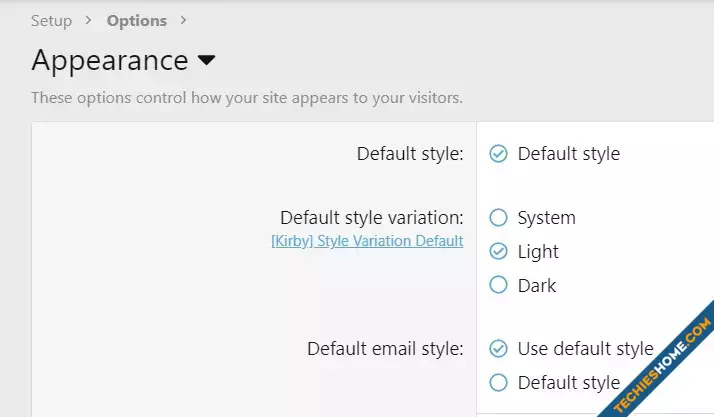Click the Dark option label

[x=537, y=285]
